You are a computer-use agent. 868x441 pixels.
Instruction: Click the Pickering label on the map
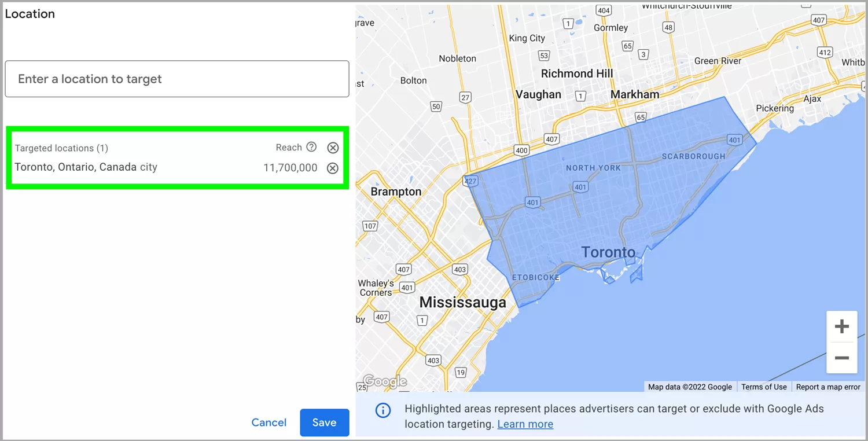pyautogui.click(x=775, y=108)
